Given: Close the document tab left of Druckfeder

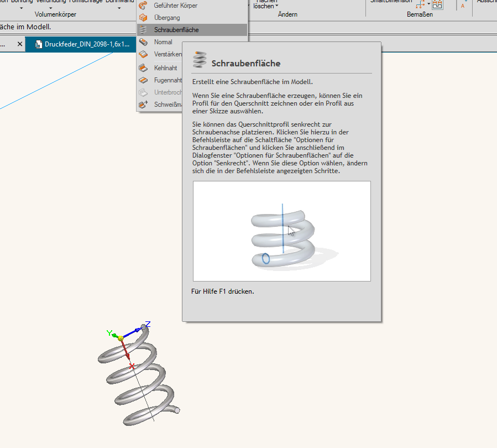Looking at the screenshot, I should click(x=20, y=44).
